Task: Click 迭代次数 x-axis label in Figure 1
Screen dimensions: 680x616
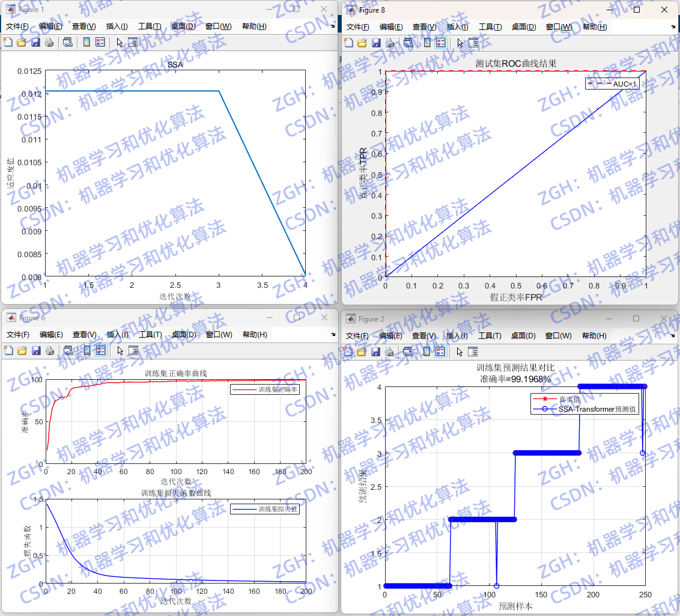Action: coord(175,297)
